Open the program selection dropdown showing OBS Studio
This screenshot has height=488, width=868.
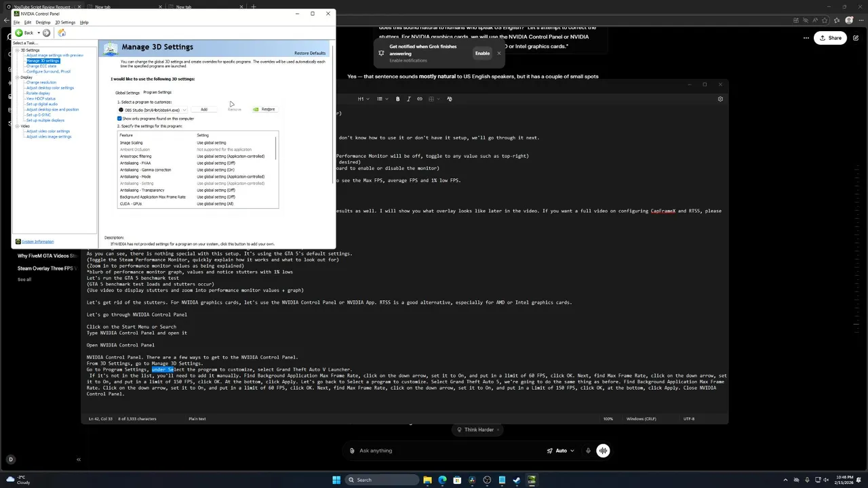(x=153, y=110)
